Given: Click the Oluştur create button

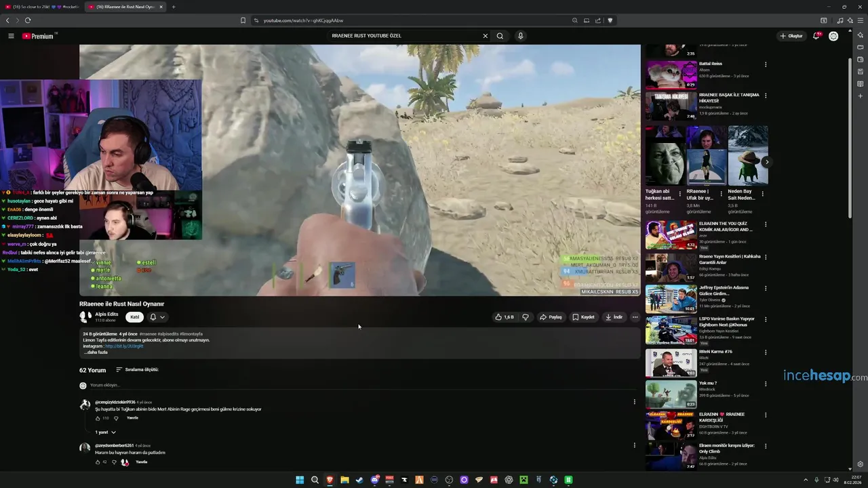Looking at the screenshot, I should 791,36.
